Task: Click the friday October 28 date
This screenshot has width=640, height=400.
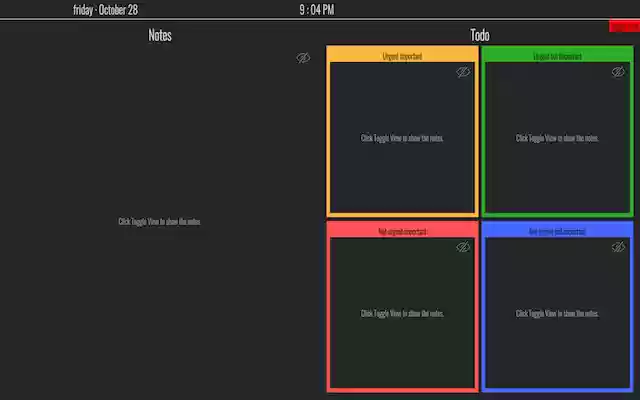Action: pos(105,9)
